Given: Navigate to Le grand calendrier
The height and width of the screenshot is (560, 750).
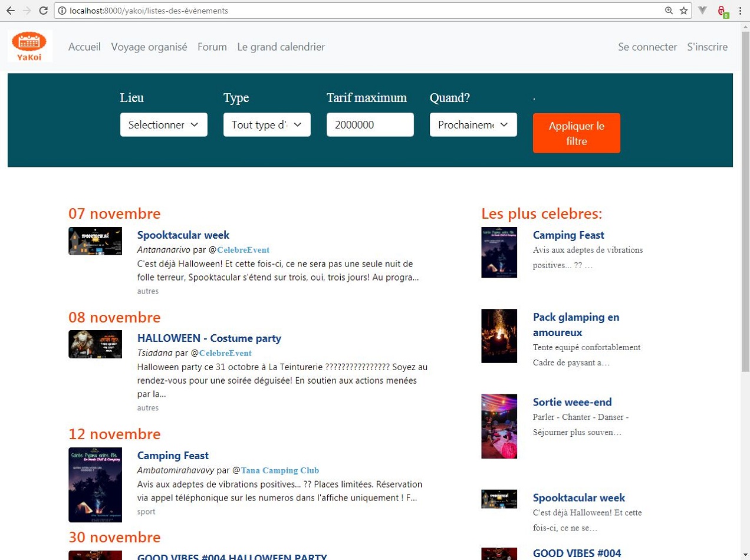Looking at the screenshot, I should coord(281,47).
